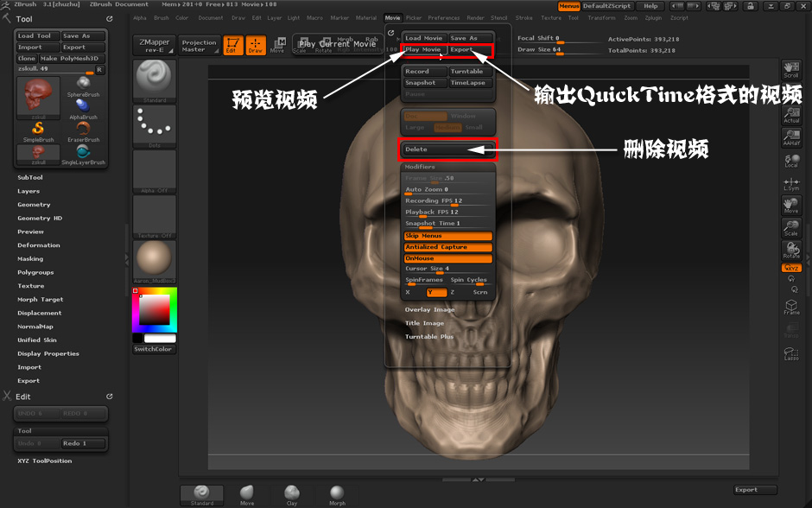Select the Lasso icon
812x508 pixels.
[791, 353]
